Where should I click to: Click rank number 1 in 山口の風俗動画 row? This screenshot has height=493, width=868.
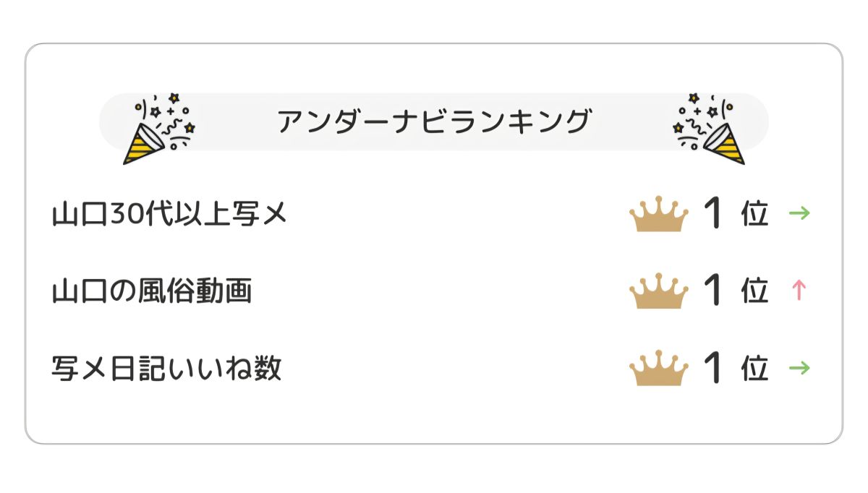coord(713,291)
